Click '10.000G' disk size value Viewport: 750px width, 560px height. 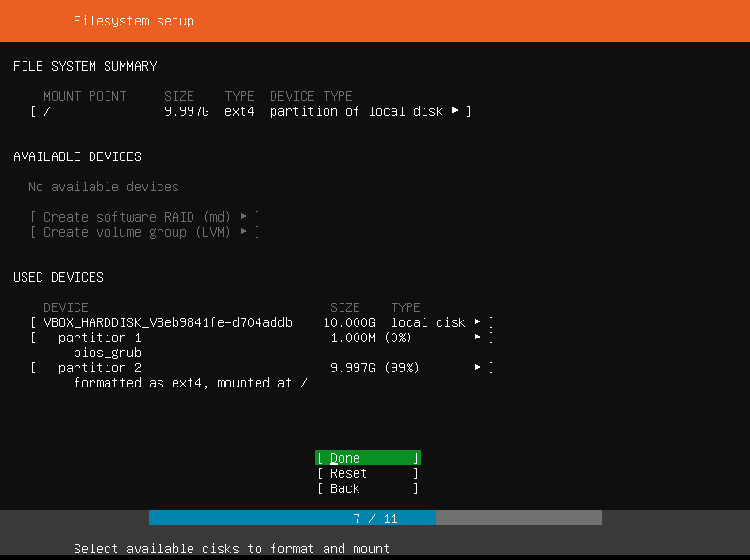(x=349, y=323)
